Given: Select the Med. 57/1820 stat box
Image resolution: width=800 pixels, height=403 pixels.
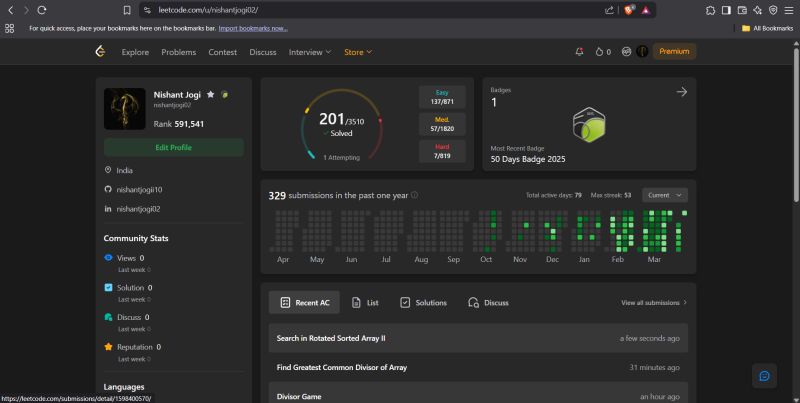Looking at the screenshot, I should click(442, 124).
